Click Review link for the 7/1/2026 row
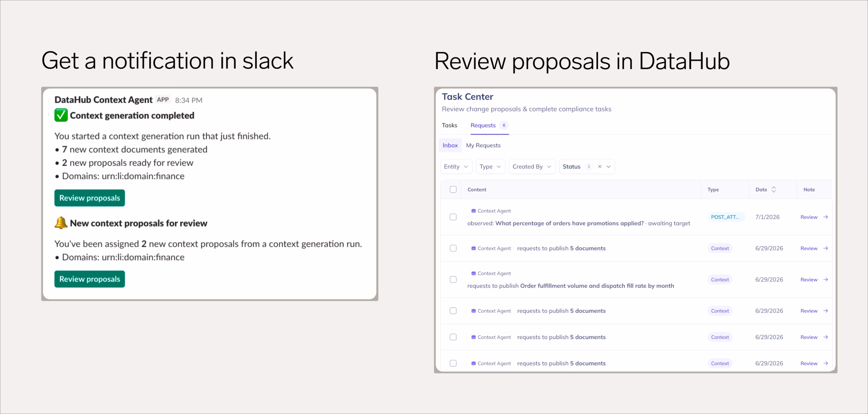868x414 pixels. click(809, 217)
